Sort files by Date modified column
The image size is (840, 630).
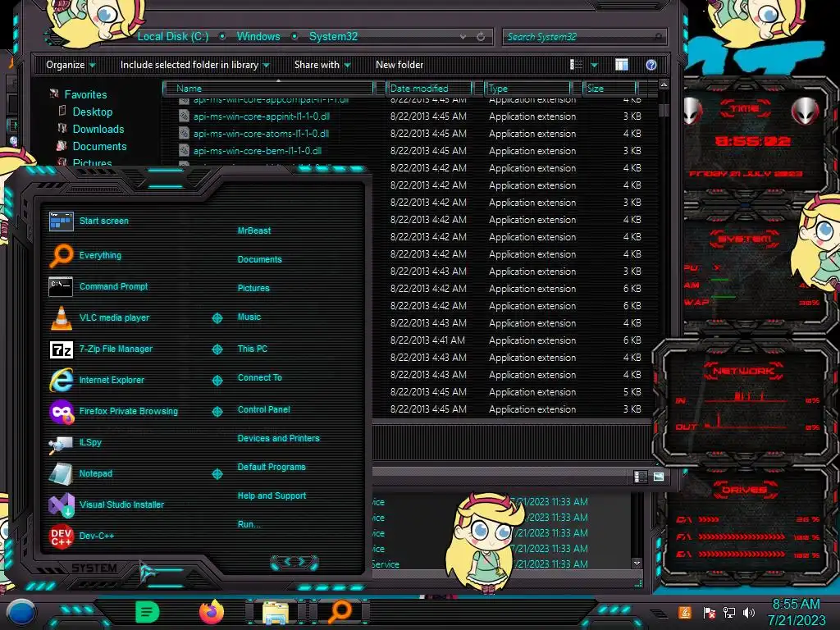tap(428, 89)
